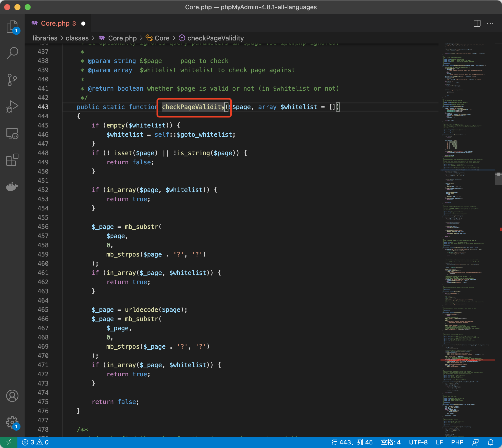Expand the checkPageValidity breadcrumb symbol
The image size is (502, 448).
[x=215, y=38]
